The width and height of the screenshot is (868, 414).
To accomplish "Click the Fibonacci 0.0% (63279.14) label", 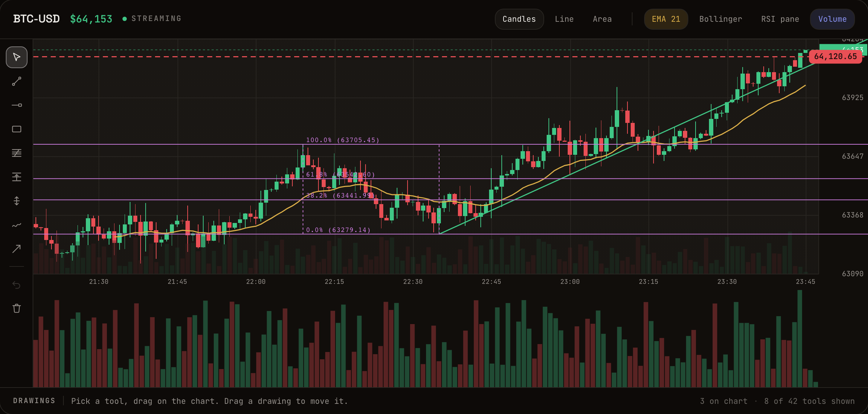I will 338,230.
